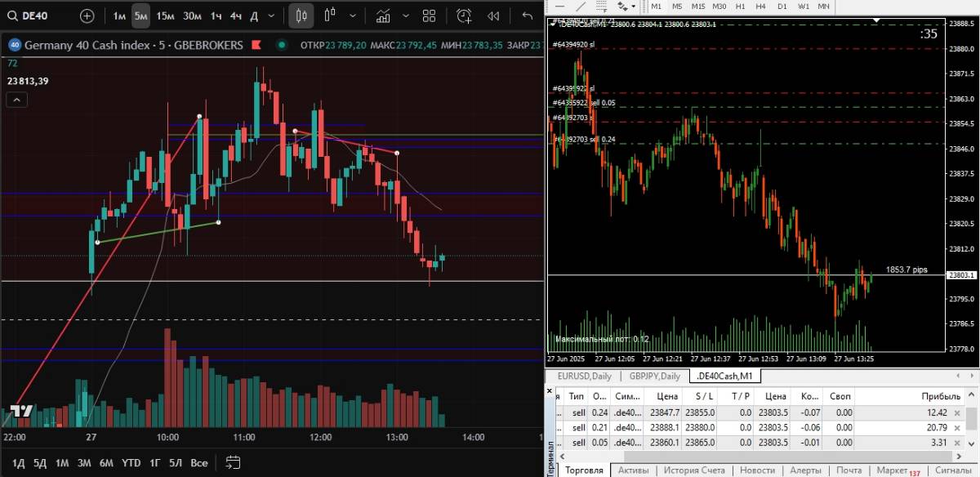Select the 30м timeframe

click(192, 16)
